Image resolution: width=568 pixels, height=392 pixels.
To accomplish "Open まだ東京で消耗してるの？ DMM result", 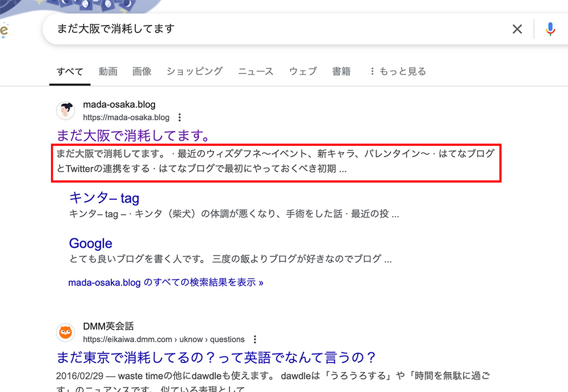I will [216, 357].
